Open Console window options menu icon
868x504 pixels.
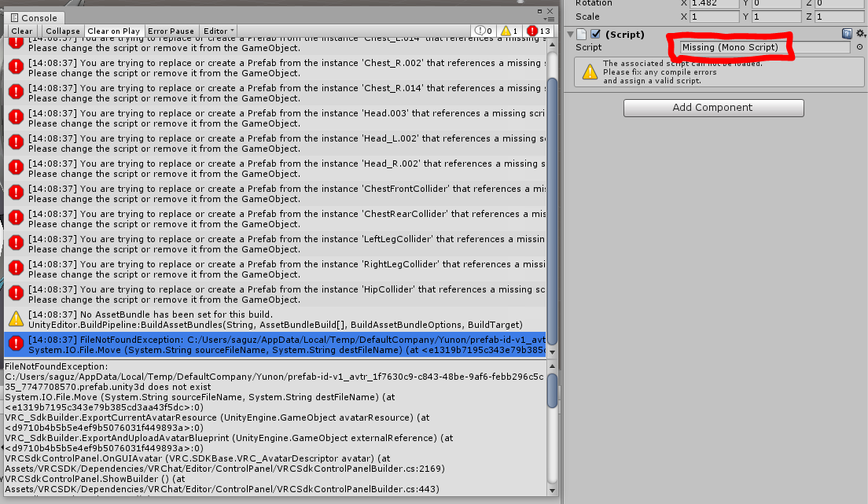[x=549, y=19]
